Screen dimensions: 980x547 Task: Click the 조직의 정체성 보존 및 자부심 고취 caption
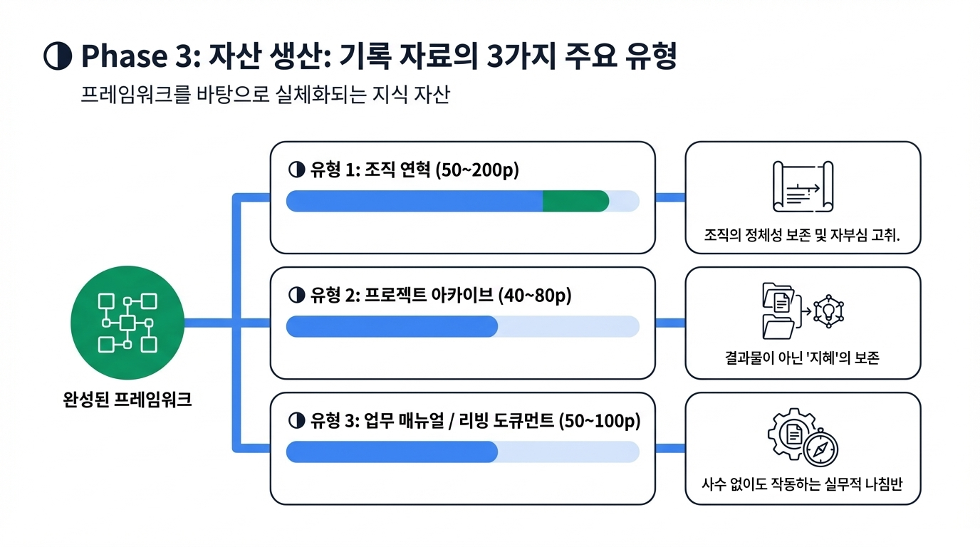coord(802,234)
